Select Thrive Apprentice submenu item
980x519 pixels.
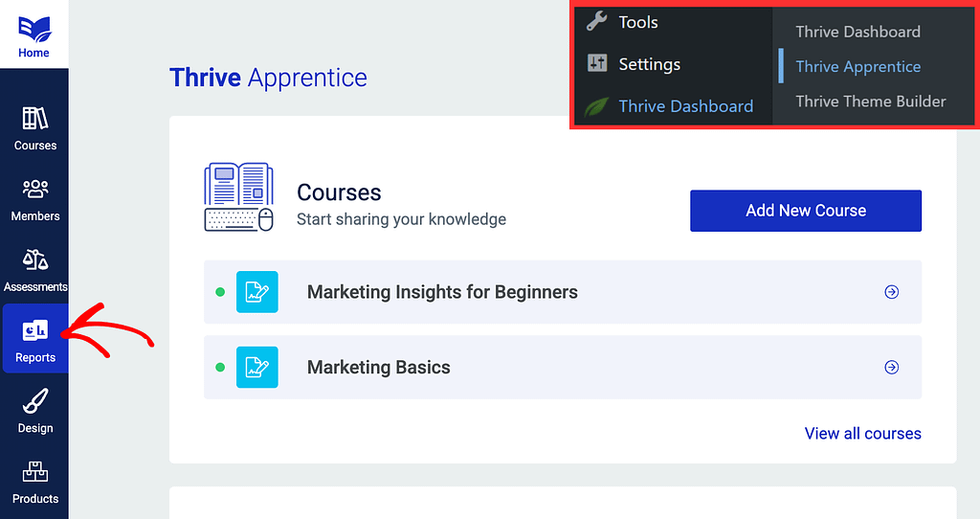pos(857,66)
